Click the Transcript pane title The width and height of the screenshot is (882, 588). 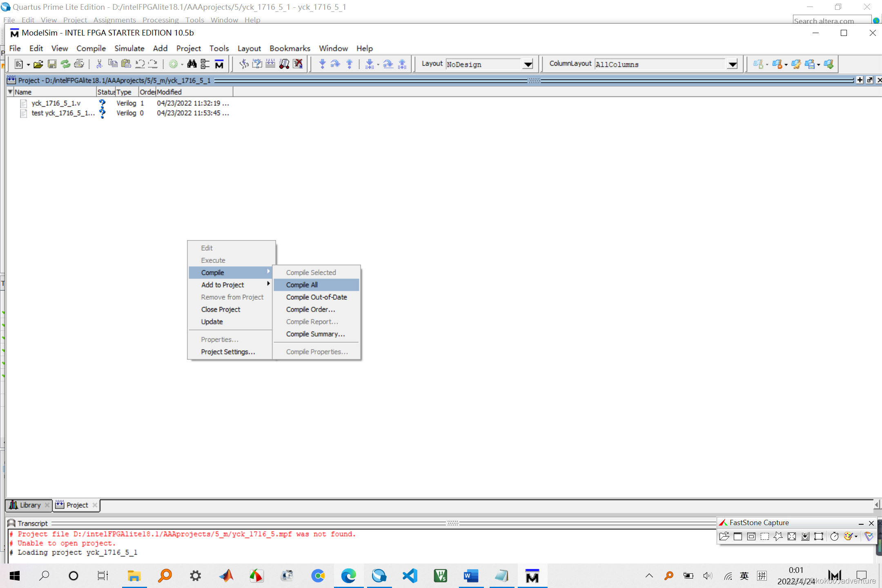pyautogui.click(x=33, y=523)
